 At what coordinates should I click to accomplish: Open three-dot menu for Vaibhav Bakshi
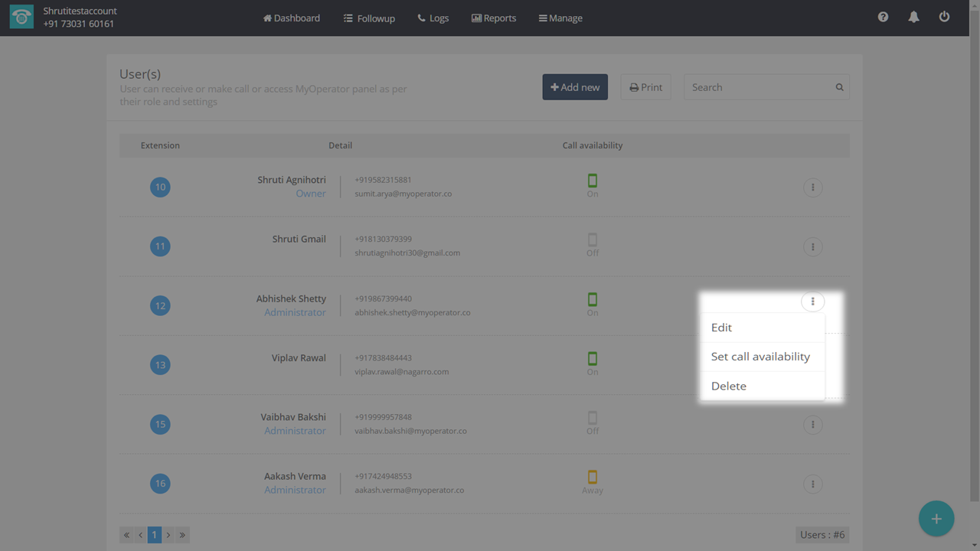[812, 425]
